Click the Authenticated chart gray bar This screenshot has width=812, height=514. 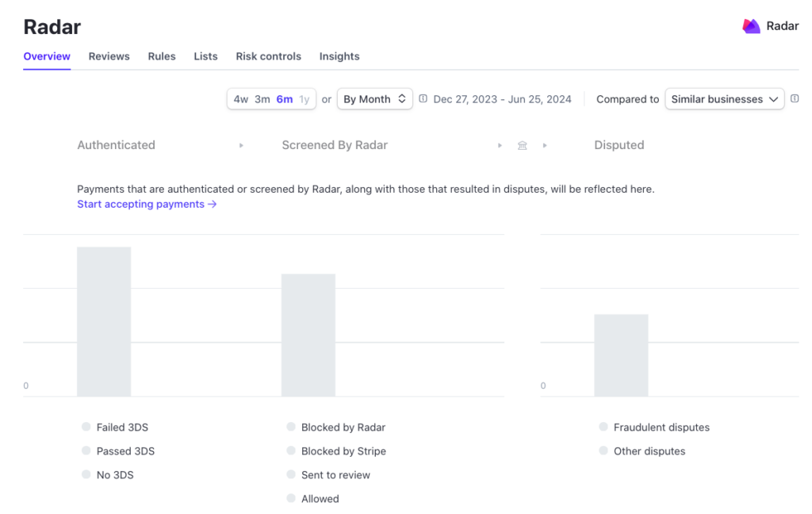(x=104, y=321)
